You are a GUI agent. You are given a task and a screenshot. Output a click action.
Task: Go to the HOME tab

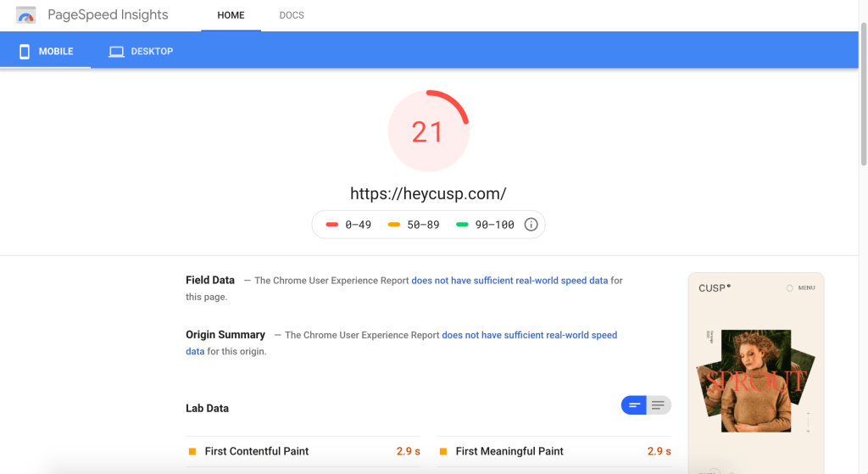(x=231, y=15)
